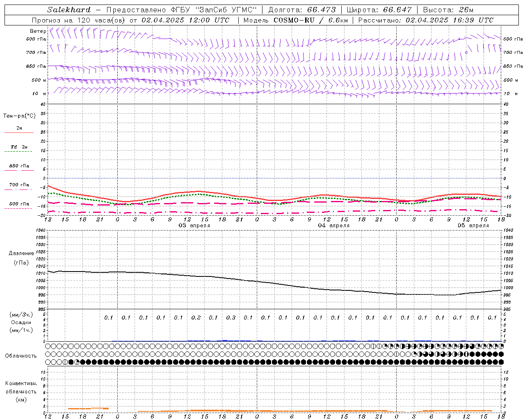Click the '(мм/3ч.)' precipitation unit label
Screen dimensions: 525x420
[21, 315]
